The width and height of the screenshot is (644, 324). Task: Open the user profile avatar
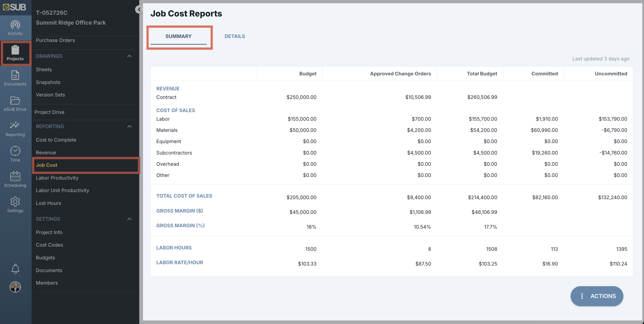[15, 287]
